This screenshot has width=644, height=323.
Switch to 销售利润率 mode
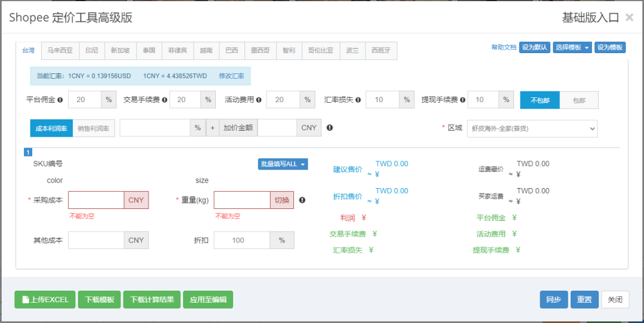94,128
